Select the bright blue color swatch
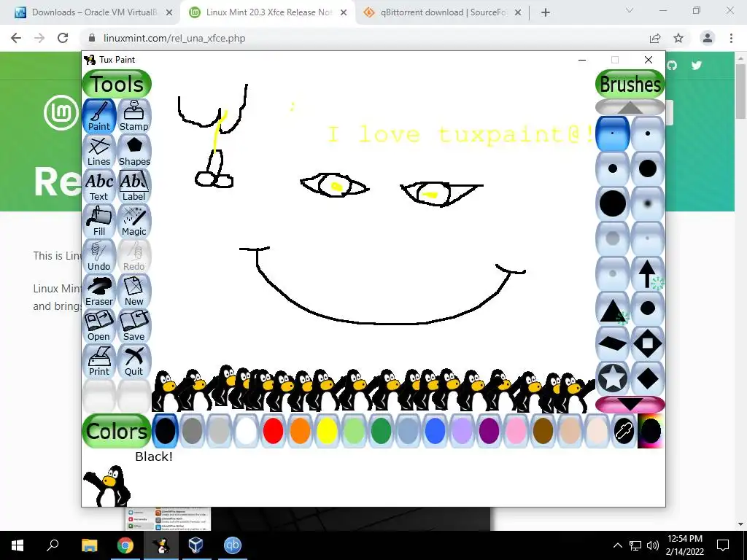Viewport: 747px width, 560px height. pyautogui.click(x=435, y=431)
